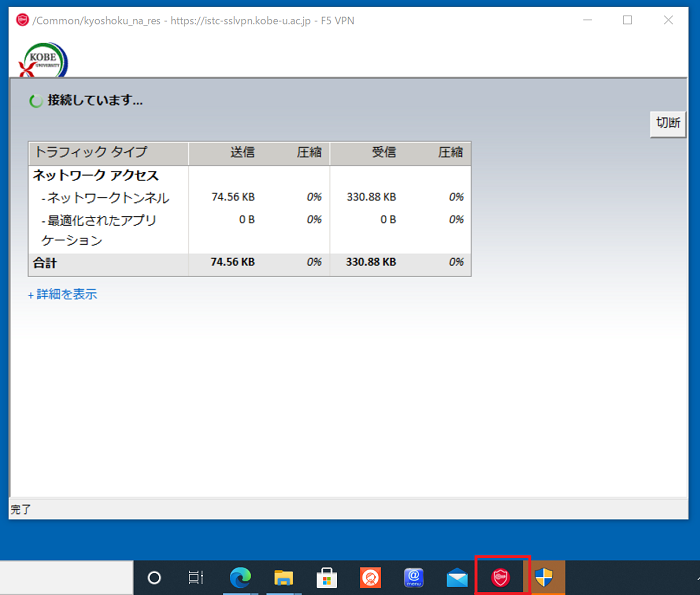Select the 受信 column header
The height and width of the screenshot is (595, 700).
tap(384, 153)
